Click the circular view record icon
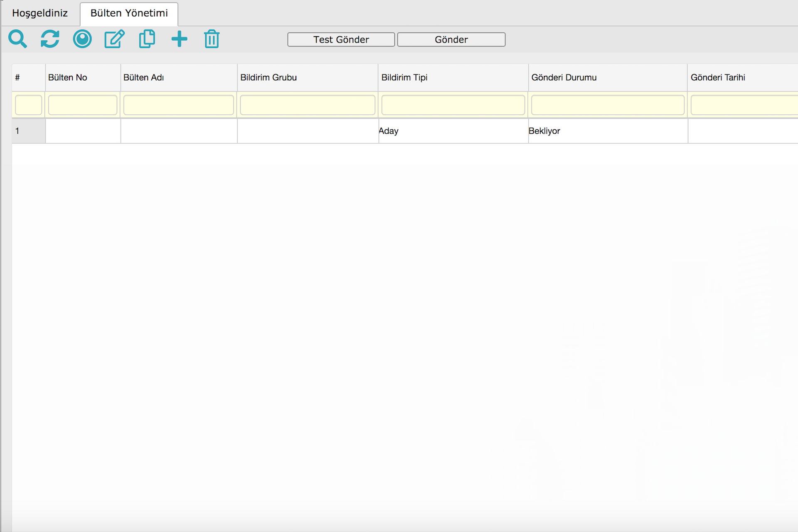This screenshot has width=798, height=532. 82,39
